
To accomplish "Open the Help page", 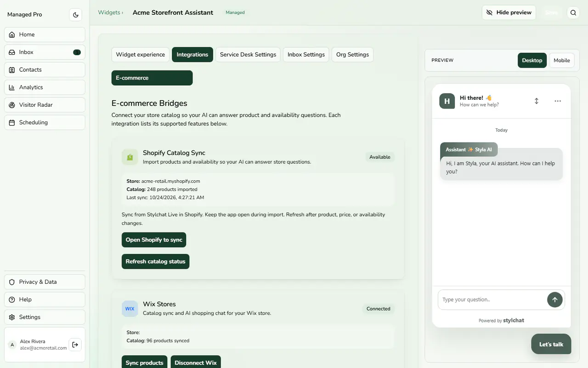I will tap(45, 299).
